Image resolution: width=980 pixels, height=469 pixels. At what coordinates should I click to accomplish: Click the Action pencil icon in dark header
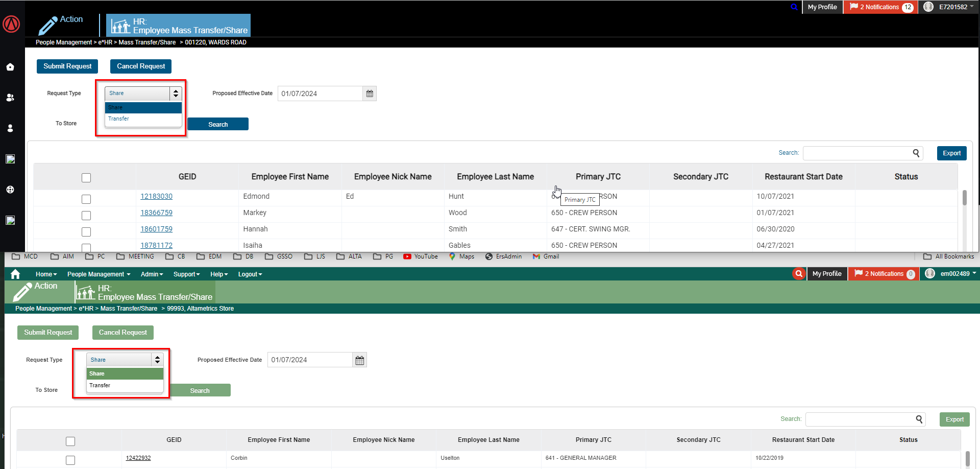click(x=48, y=26)
